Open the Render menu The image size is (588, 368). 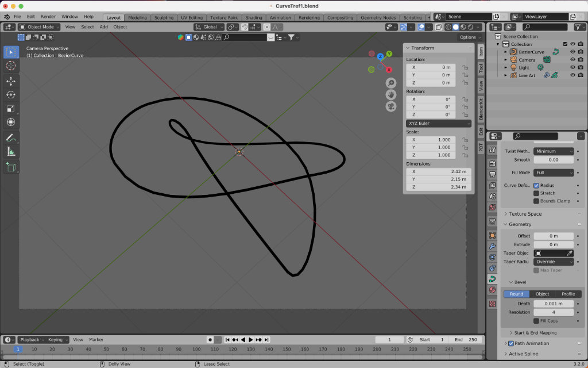pos(48,17)
